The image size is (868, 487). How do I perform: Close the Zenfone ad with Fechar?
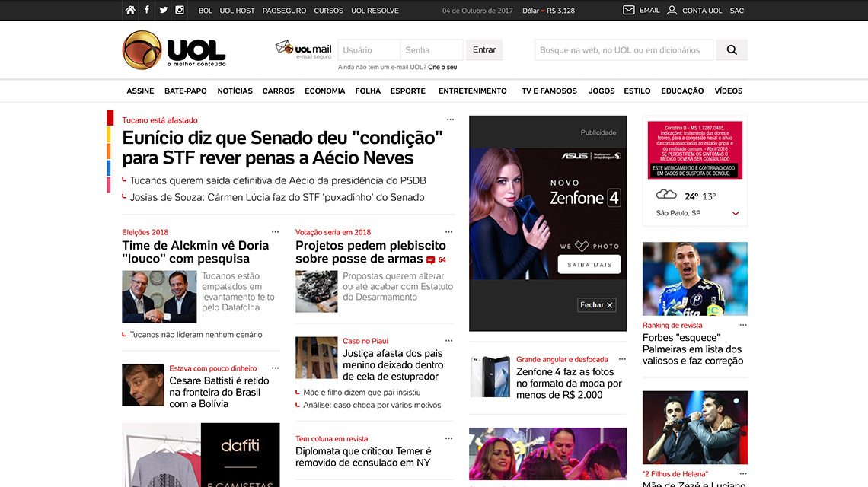[596, 305]
